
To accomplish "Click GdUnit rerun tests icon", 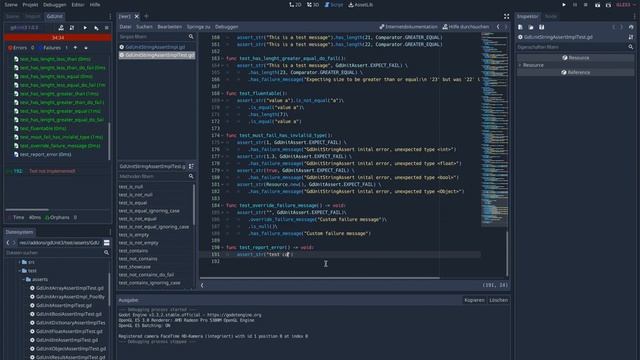I will point(72,28).
